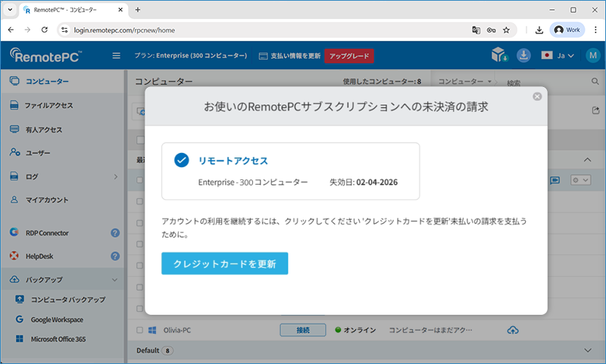606x364 pixels.
Task: Click the RemotePC logo
Action: (46, 55)
